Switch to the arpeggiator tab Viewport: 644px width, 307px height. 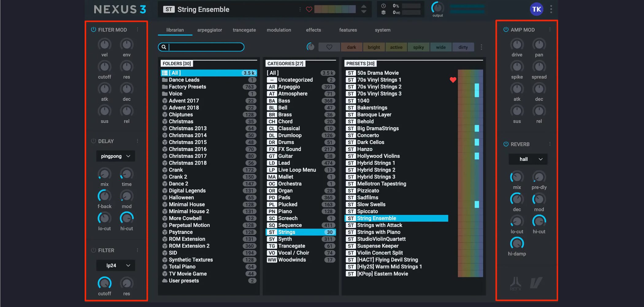tap(210, 30)
